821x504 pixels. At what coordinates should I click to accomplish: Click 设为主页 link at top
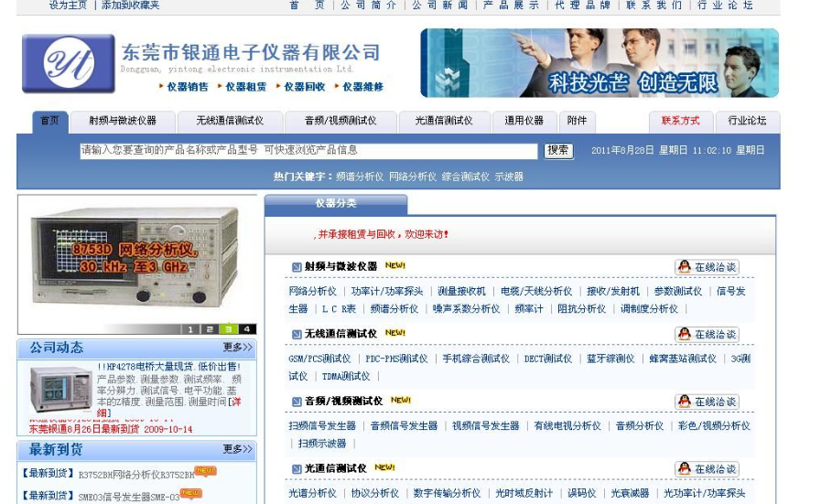[68, 5]
